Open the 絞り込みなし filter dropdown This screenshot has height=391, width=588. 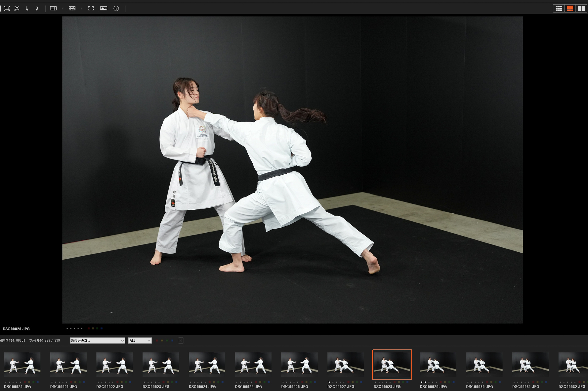tap(97, 340)
